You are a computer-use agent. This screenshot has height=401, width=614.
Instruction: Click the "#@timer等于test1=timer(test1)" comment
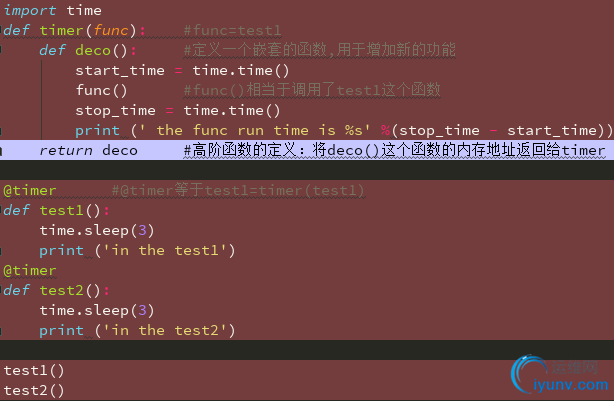pos(238,190)
